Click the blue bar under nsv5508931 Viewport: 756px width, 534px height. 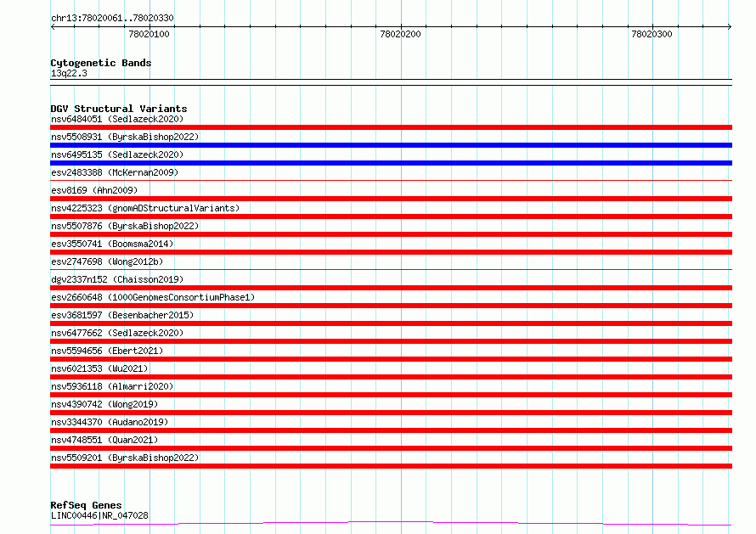click(x=391, y=145)
